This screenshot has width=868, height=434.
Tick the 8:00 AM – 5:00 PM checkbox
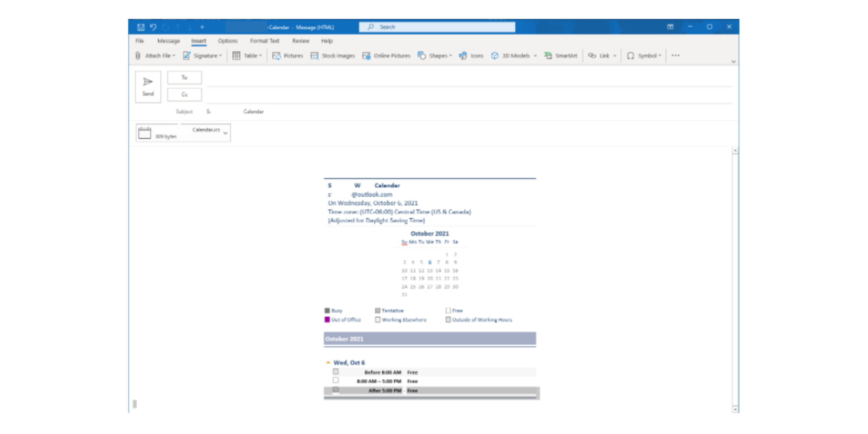click(x=336, y=380)
